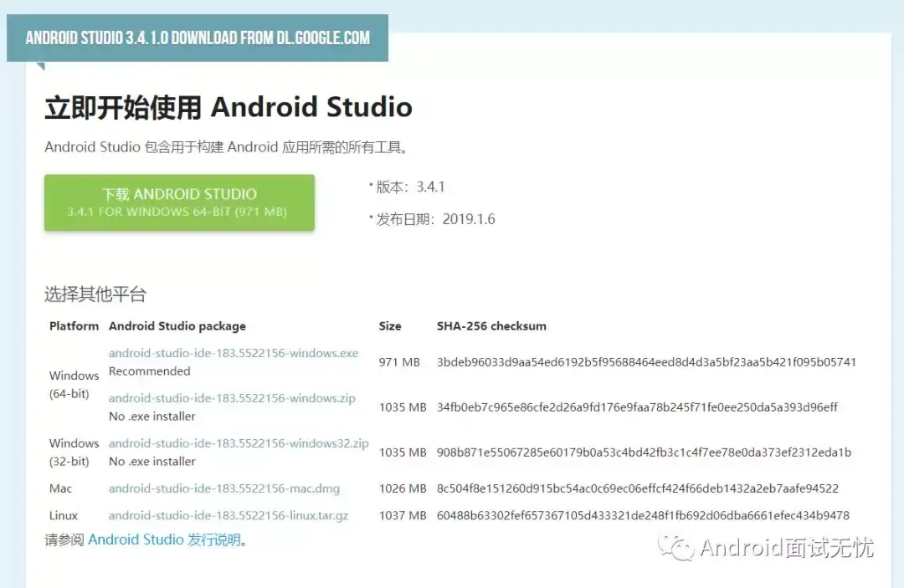This screenshot has height=588, width=904.
Task: Click the 1035 MB size for windows32.zip
Action: point(403,453)
